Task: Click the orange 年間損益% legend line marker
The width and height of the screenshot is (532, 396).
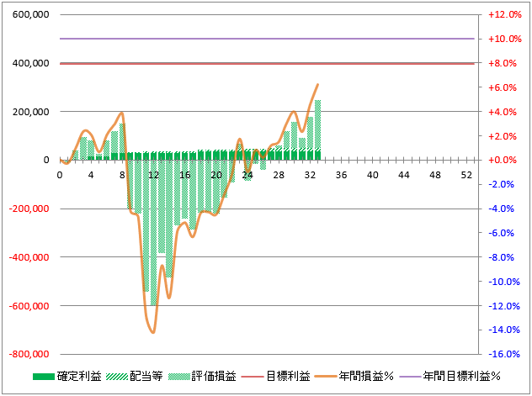Action: (x=326, y=377)
